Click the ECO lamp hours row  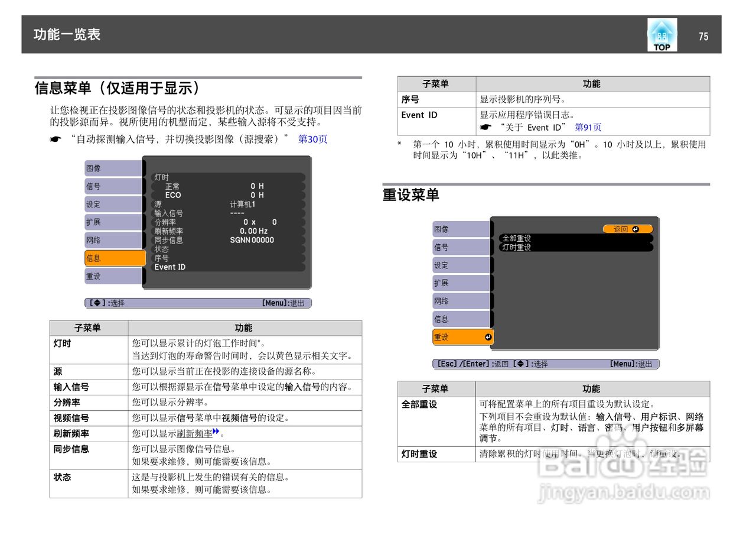[x=229, y=195]
